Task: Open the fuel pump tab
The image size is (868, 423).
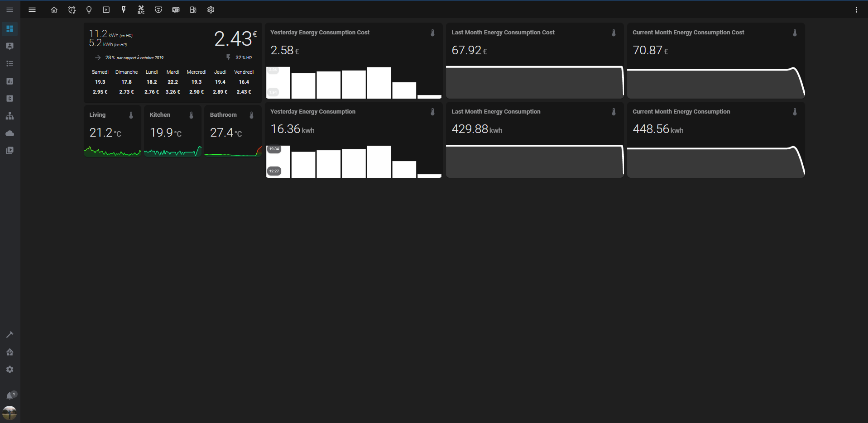Action: pos(193,10)
